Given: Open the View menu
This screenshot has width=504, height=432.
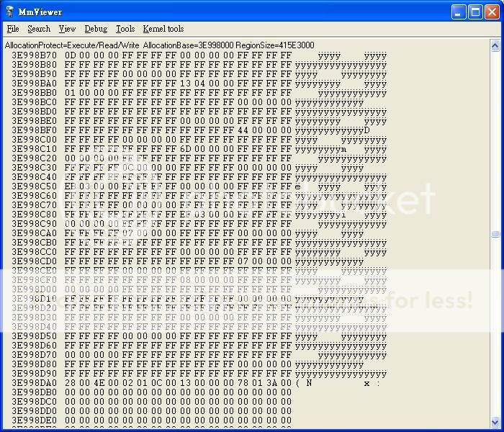Looking at the screenshot, I should click(x=67, y=29).
